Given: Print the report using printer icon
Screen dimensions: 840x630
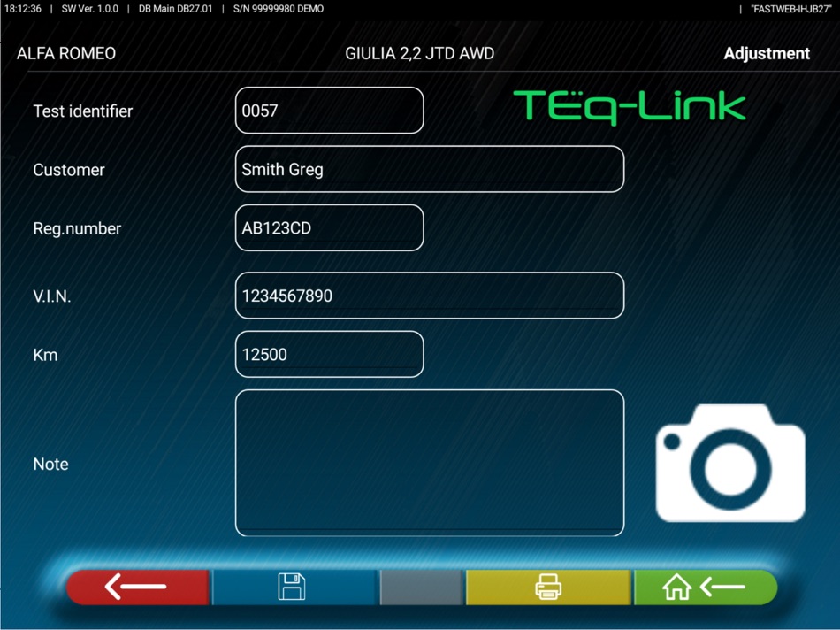Looking at the screenshot, I should point(548,588).
